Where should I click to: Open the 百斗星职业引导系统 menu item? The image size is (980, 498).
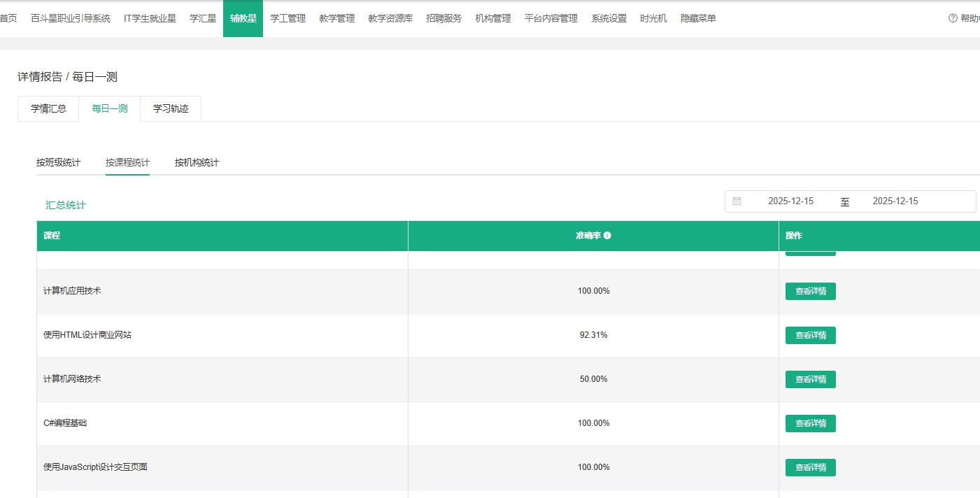(x=71, y=19)
